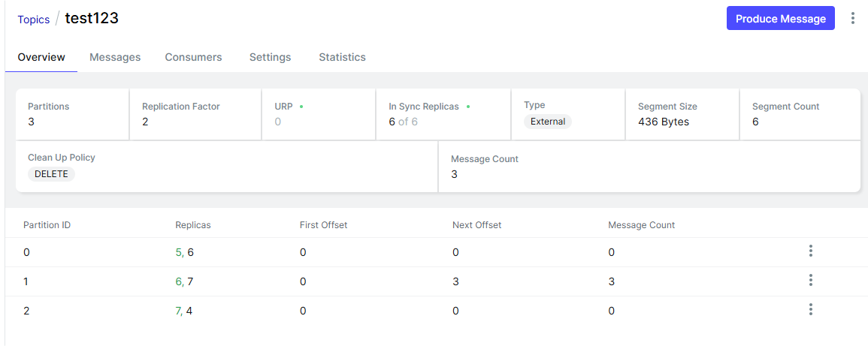Viewport: 868px width, 346px height.
Task: Click leader replica 7 of partition 2
Action: (178, 311)
